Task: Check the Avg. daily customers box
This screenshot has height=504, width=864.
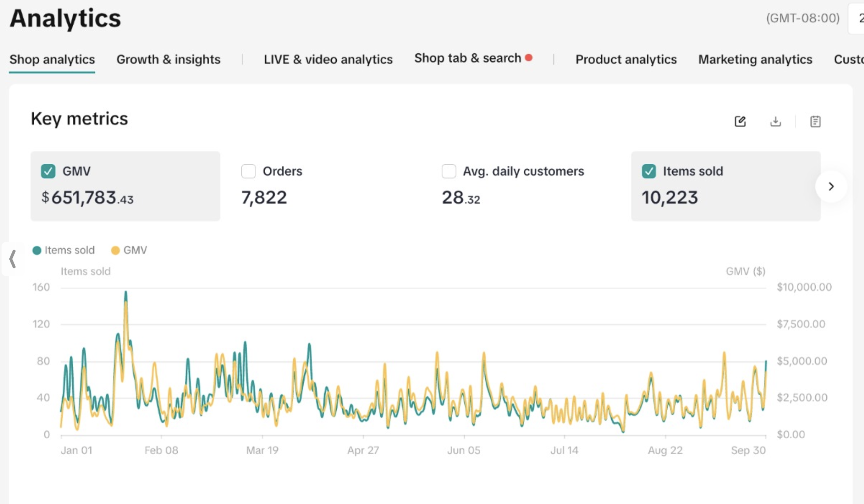Action: (449, 171)
